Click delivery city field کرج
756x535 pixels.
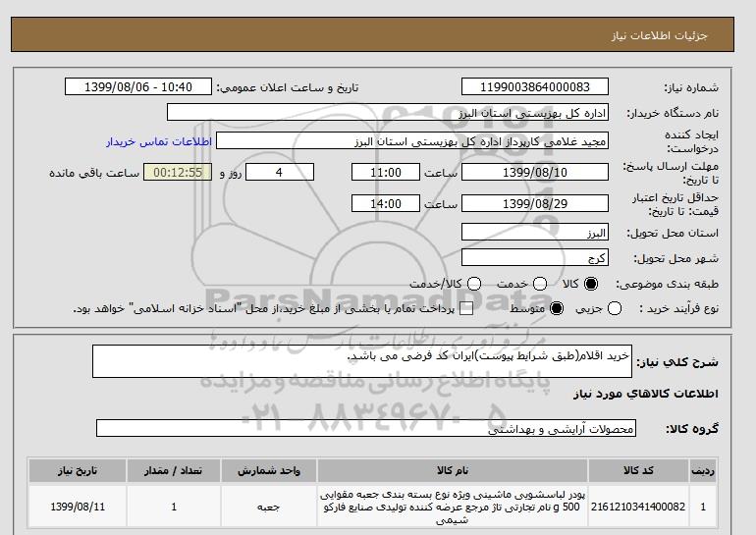tap(535, 257)
